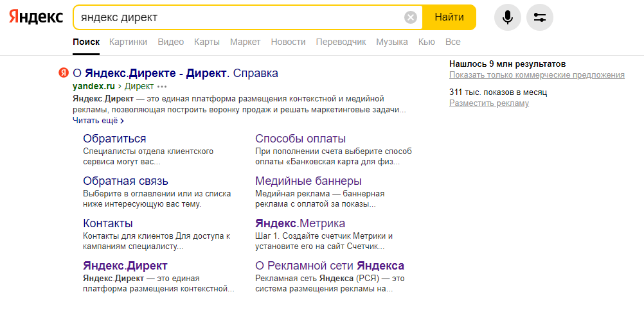This screenshot has width=644, height=310.
Task: Click snippet text Выберите в оглавлении или из списка
Action: pyautogui.click(x=157, y=194)
